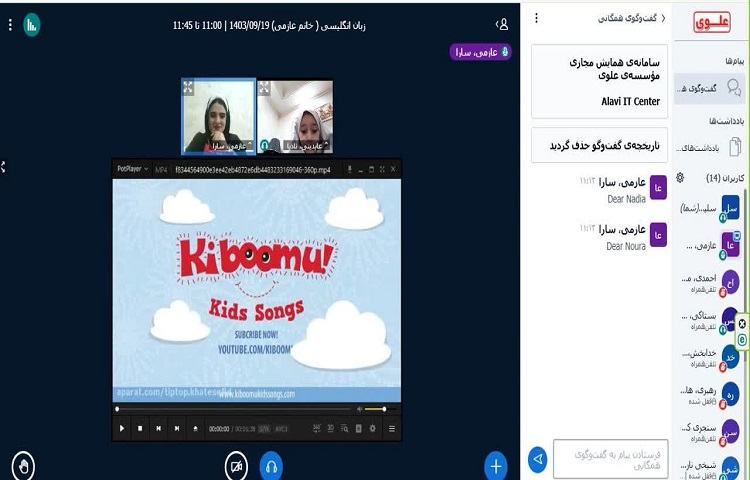
Task: Go to previous track in PotPlayer
Action: pos(158,428)
